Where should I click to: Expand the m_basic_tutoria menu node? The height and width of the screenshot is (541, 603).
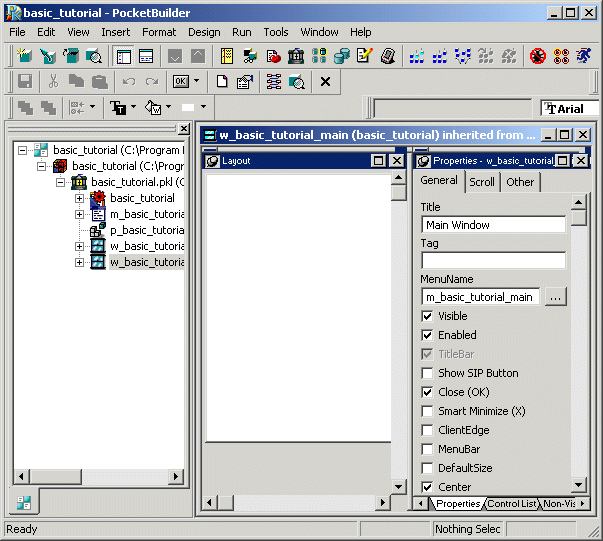coord(79,214)
